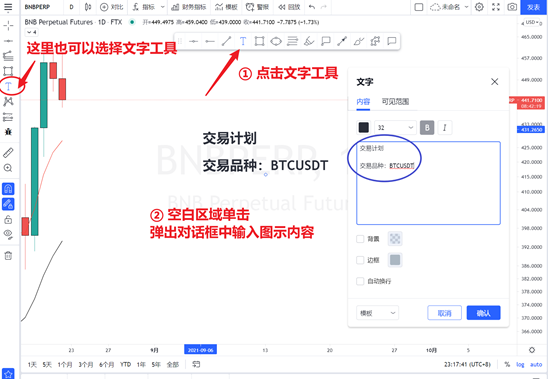The image size is (548, 379).
Task: Open chart settings gear icon
Action: click(479, 7)
